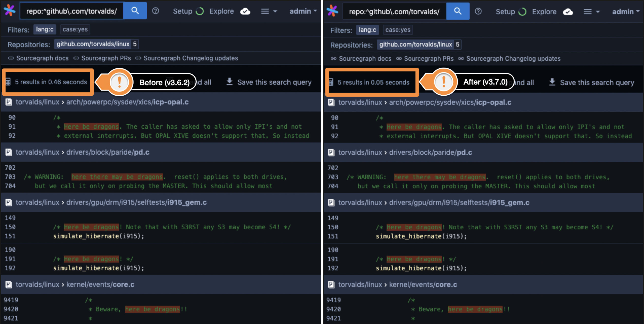Click file icon next to i915_gem.c in the right panel
Screen dimensions: 644x324
click(332, 203)
